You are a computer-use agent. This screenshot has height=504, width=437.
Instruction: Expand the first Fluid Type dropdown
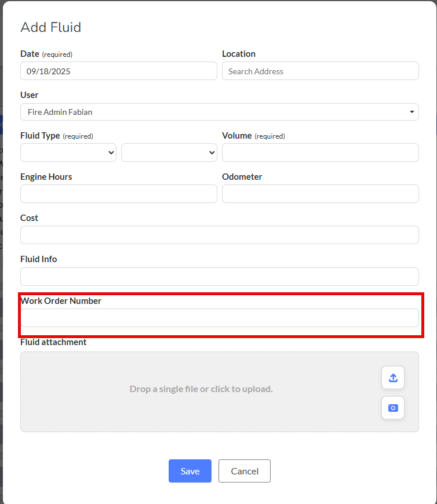pyautogui.click(x=68, y=153)
